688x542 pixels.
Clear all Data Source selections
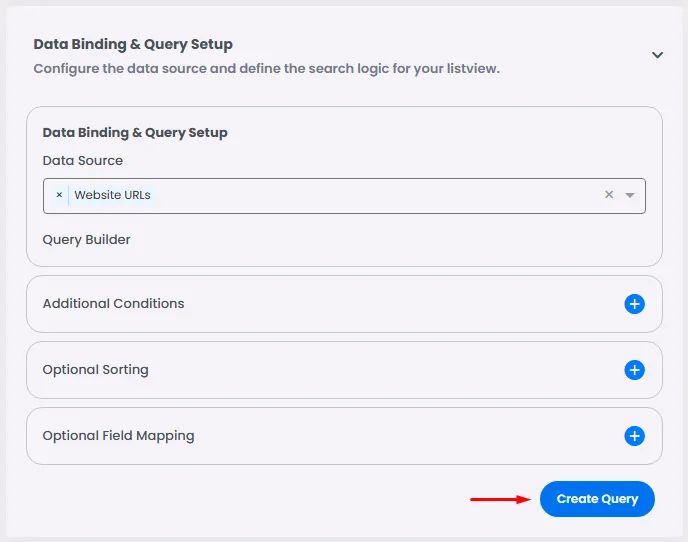(609, 195)
